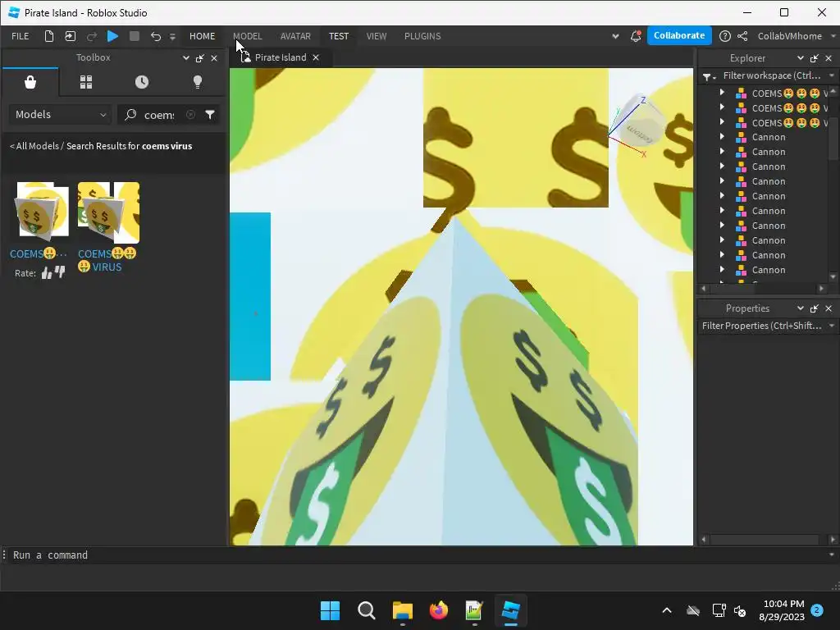Viewport: 840px width, 630px height.
Task: Click the share icon near username
Action: (742, 36)
